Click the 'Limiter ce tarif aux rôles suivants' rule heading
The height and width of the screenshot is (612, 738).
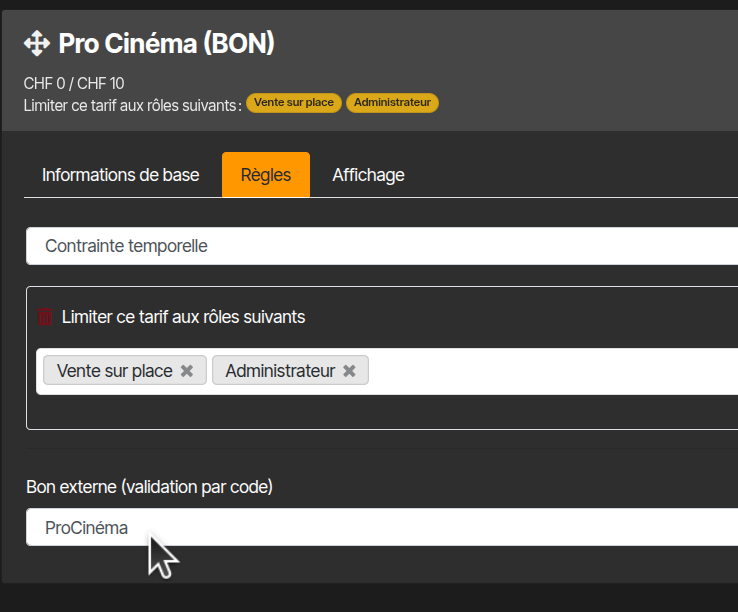tap(184, 317)
